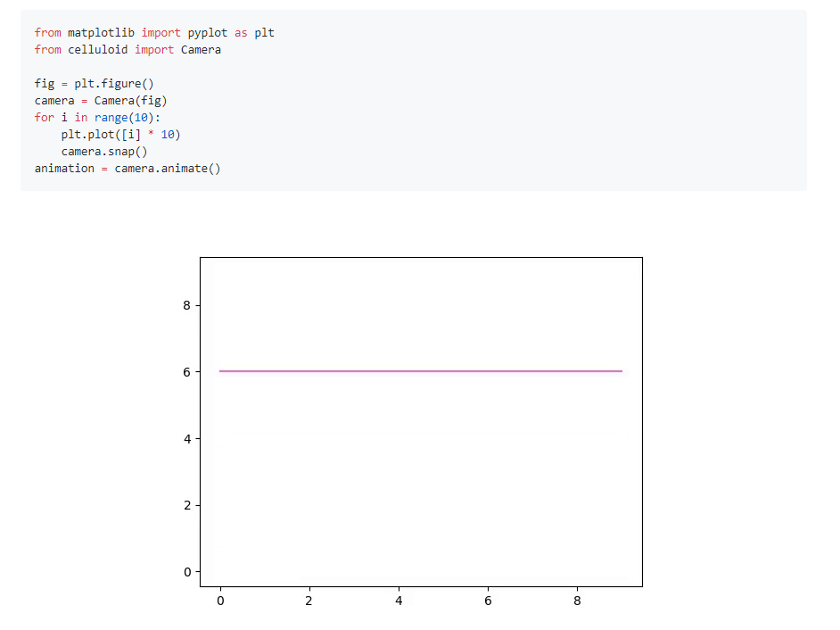The height and width of the screenshot is (630, 840).
Task: Click the 'animation = camera.animate()' line
Action: tap(128, 169)
